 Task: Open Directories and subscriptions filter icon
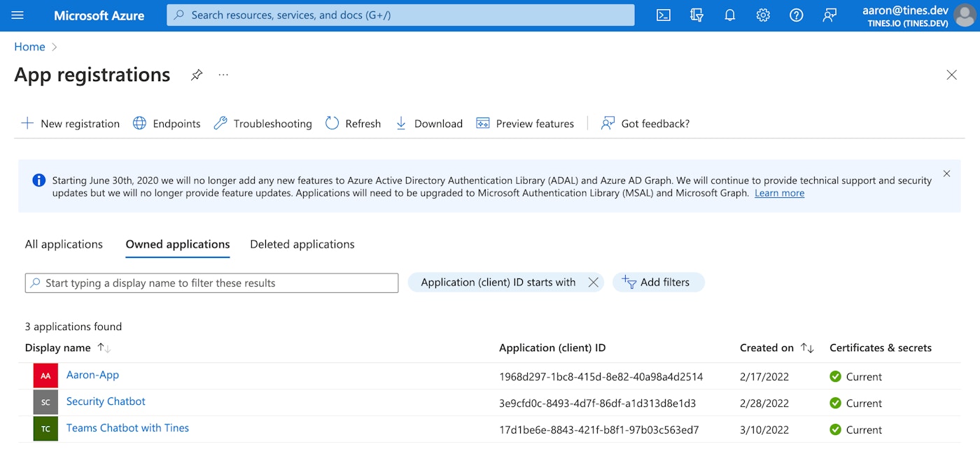coord(696,15)
